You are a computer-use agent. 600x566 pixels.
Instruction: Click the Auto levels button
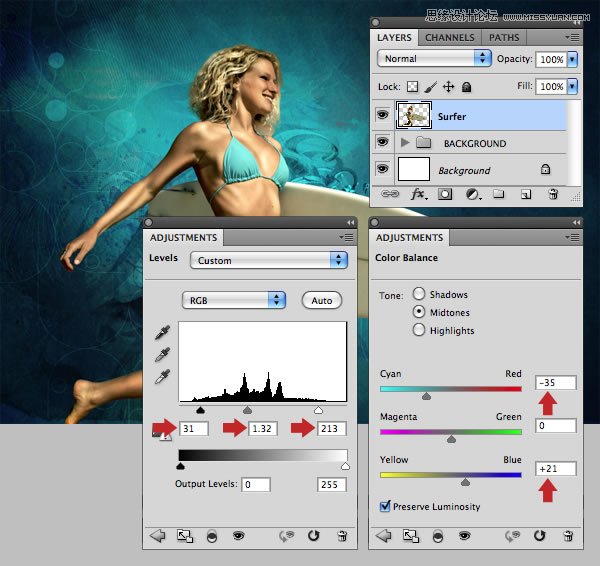pos(322,300)
